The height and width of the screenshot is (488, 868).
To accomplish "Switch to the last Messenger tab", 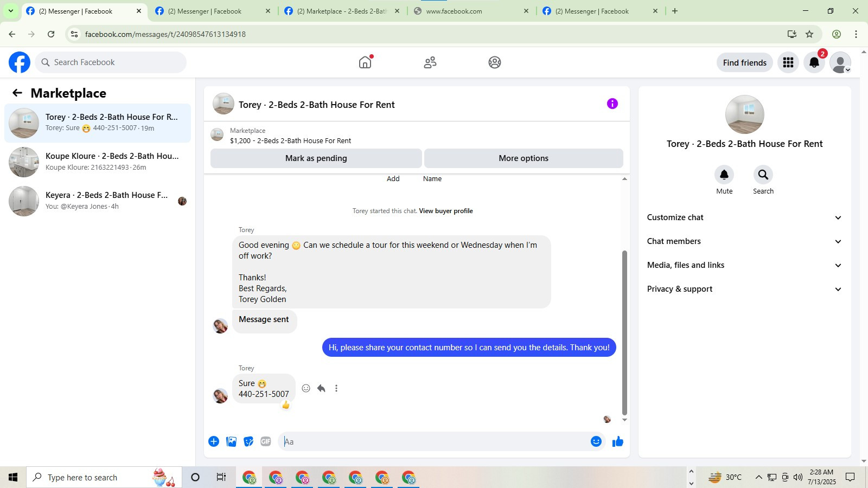I will pyautogui.click(x=600, y=11).
